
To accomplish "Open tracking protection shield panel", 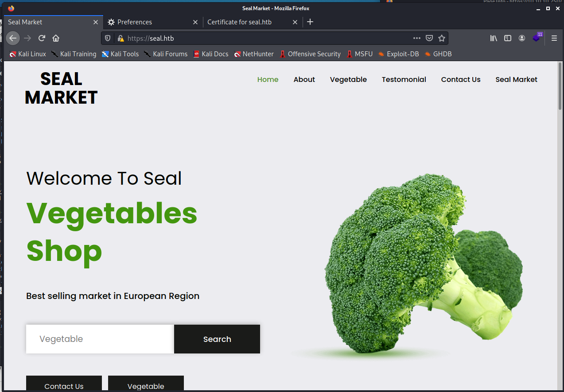I will tap(108, 38).
